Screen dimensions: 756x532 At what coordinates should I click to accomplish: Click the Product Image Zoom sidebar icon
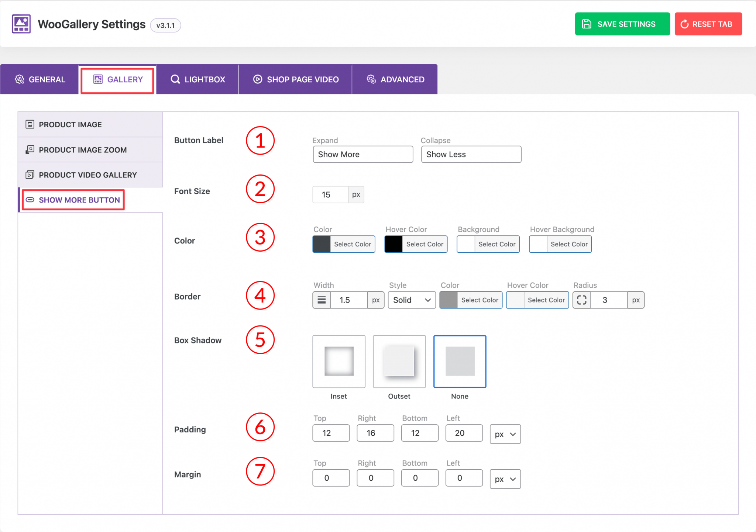tap(30, 149)
